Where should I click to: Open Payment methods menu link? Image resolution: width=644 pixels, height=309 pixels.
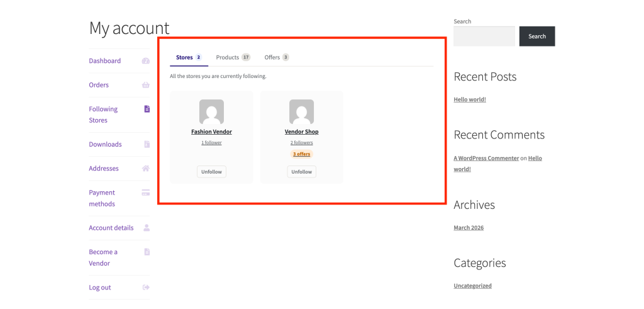pyautogui.click(x=102, y=198)
